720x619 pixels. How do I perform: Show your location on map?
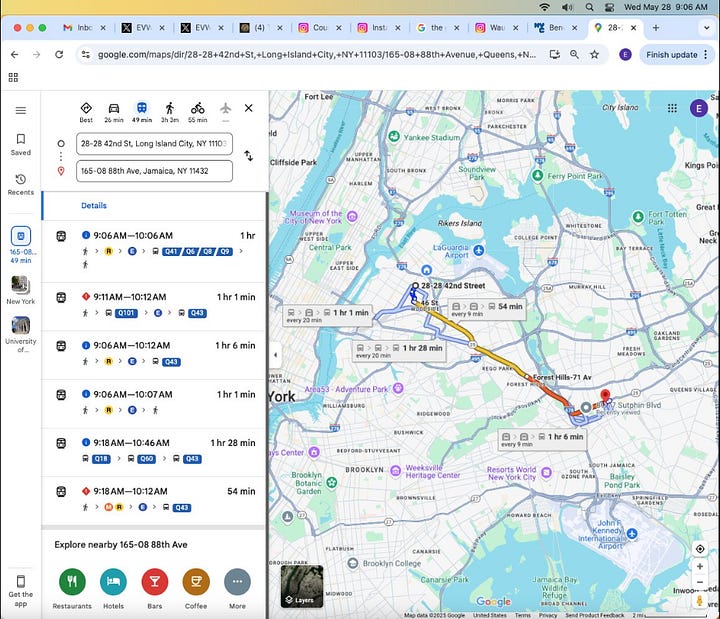(700, 549)
